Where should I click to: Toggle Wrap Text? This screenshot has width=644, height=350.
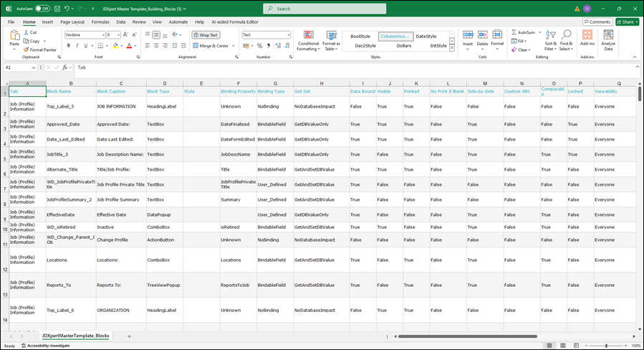(206, 35)
